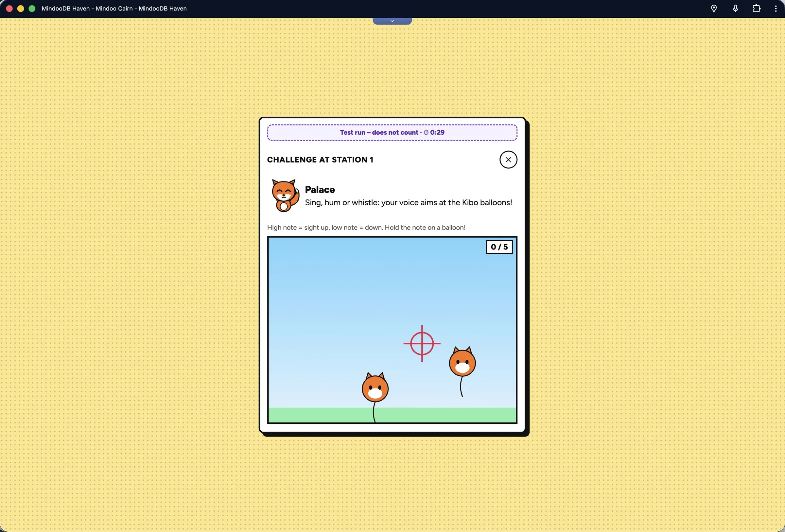785x532 pixels.
Task: Open the three-dot menu in the title bar
Action: pyautogui.click(x=776, y=9)
